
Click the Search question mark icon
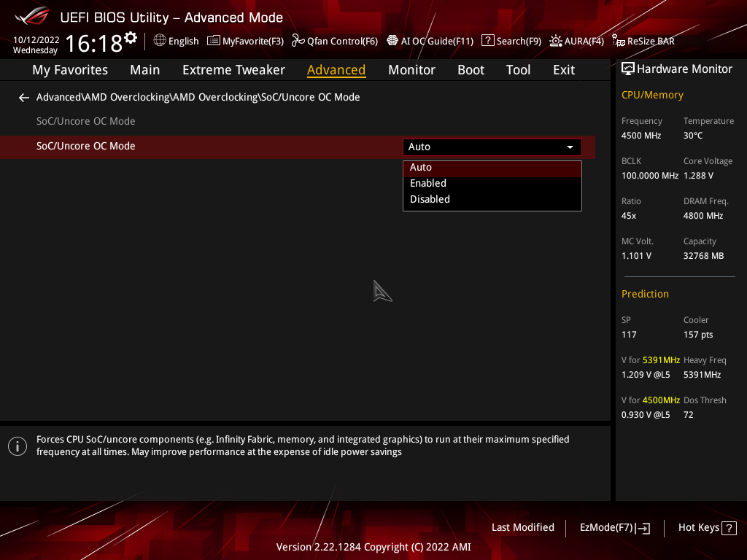tap(487, 41)
